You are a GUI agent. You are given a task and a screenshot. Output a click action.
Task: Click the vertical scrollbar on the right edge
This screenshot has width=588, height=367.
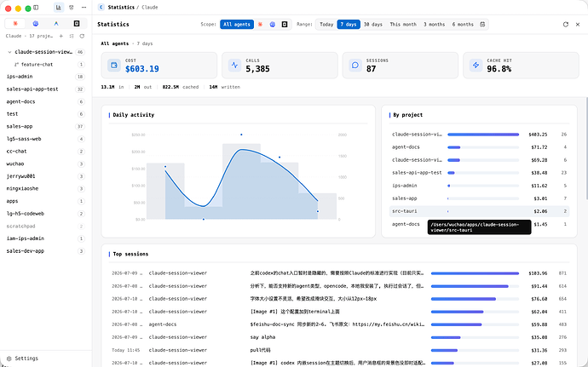coord(586,148)
